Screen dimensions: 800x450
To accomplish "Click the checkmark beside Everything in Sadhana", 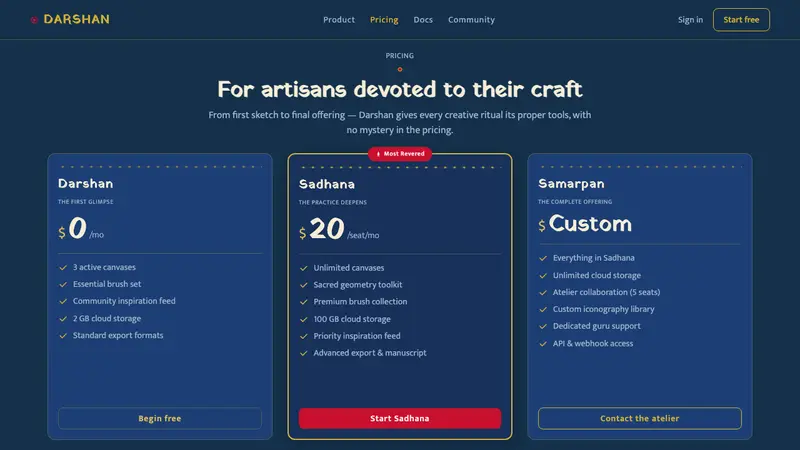I will pos(543,258).
